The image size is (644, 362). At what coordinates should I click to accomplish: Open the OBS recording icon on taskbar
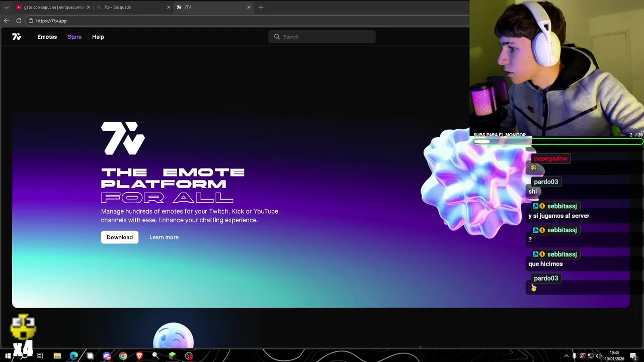tap(189, 356)
